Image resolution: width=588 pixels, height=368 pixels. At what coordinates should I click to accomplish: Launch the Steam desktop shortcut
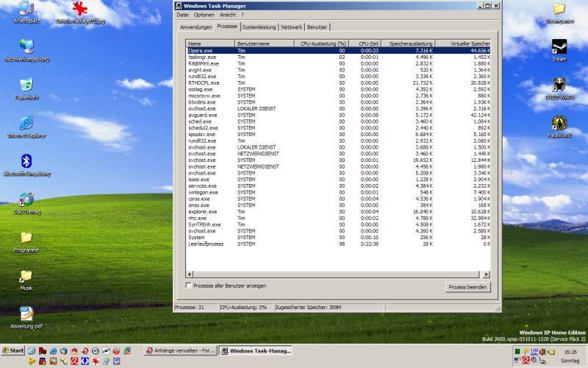click(x=559, y=50)
